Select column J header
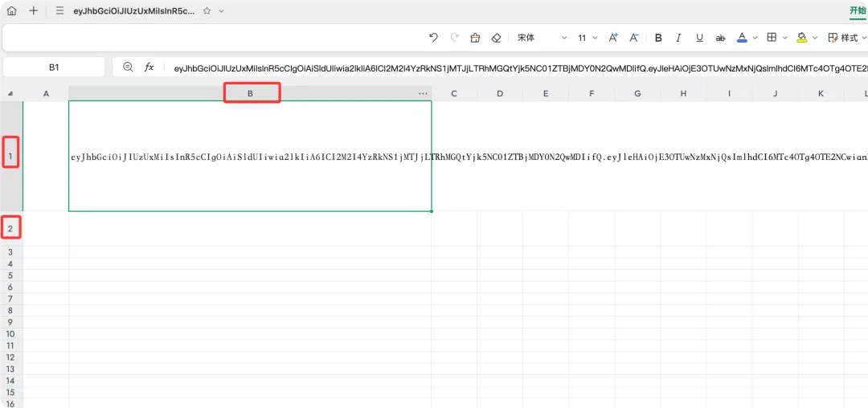Viewport: 868px width, 408px height. coord(775,94)
